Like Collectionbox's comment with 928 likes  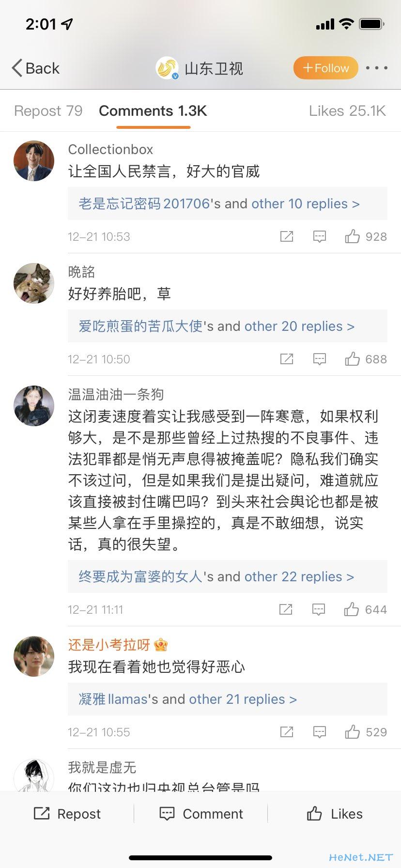[x=352, y=236]
